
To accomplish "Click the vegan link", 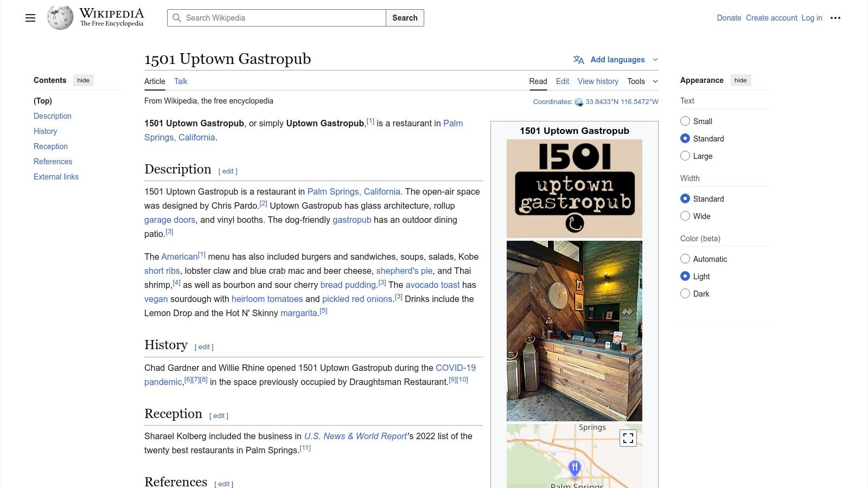I will tap(156, 299).
